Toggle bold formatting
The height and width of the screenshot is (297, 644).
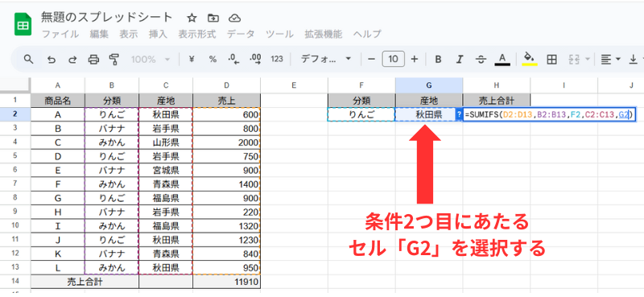click(438, 59)
